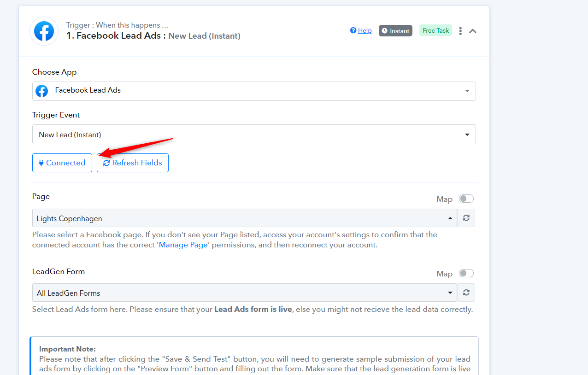This screenshot has height=375, width=588.
Task: Collapse the trigger step with chevron
Action: coord(473,31)
